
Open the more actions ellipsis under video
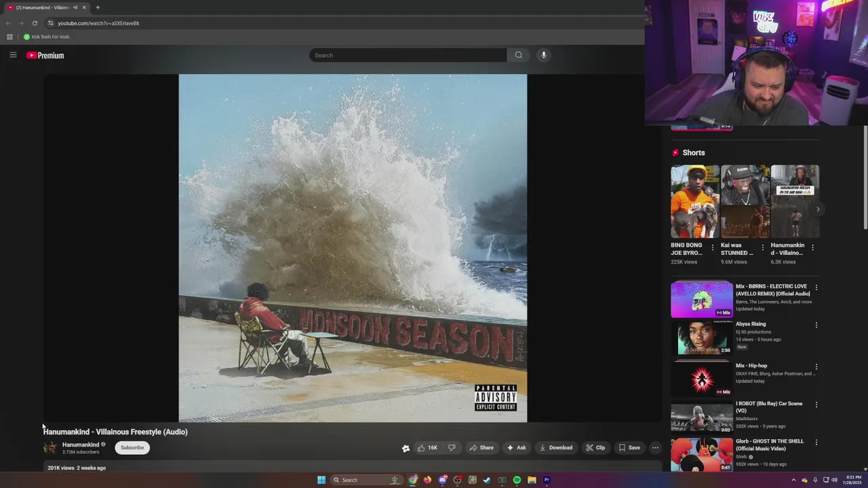coord(655,447)
